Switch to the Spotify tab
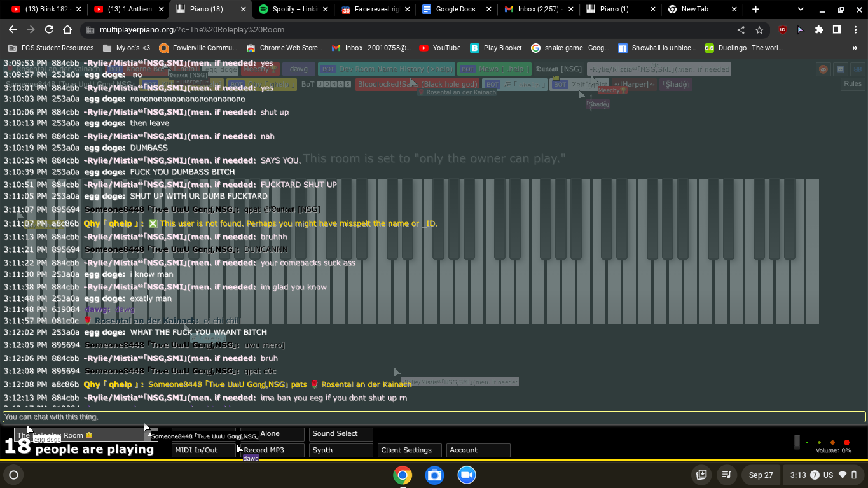Viewport: 868px width, 488px height. (x=293, y=10)
